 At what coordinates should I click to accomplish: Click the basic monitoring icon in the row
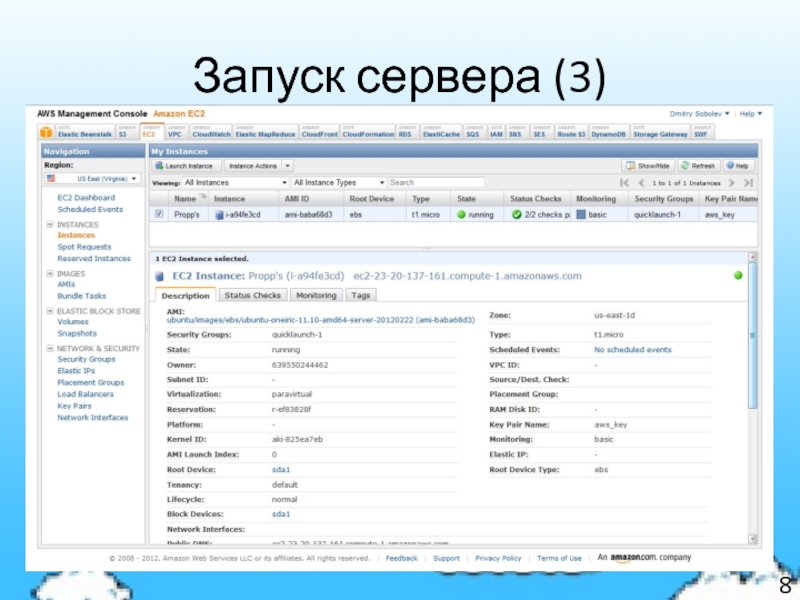(581, 215)
